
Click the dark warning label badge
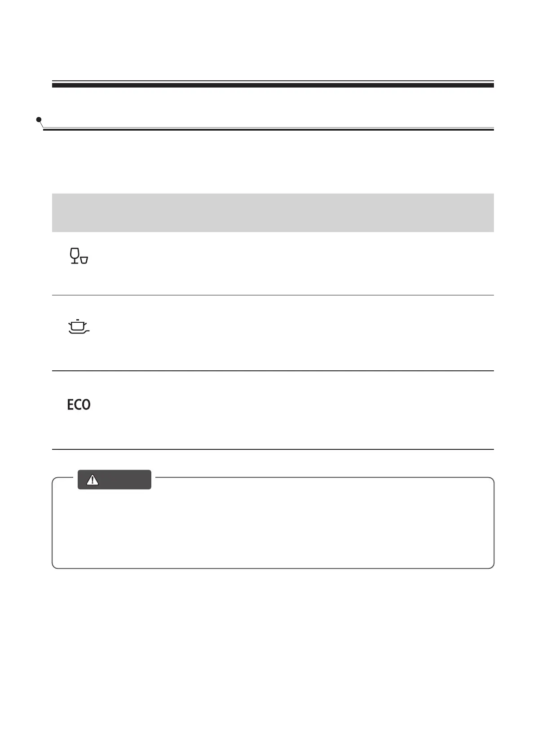tap(115, 480)
